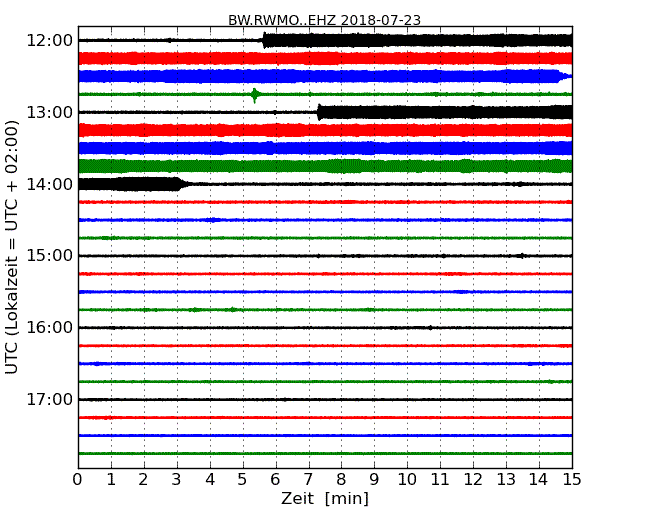
Task: Click the Zeit [min] axis label
Action: pos(325,498)
